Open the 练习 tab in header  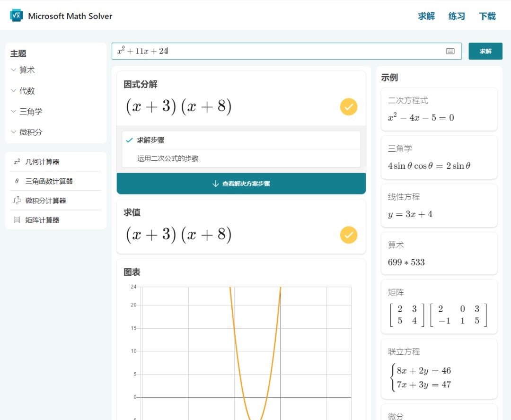point(457,16)
